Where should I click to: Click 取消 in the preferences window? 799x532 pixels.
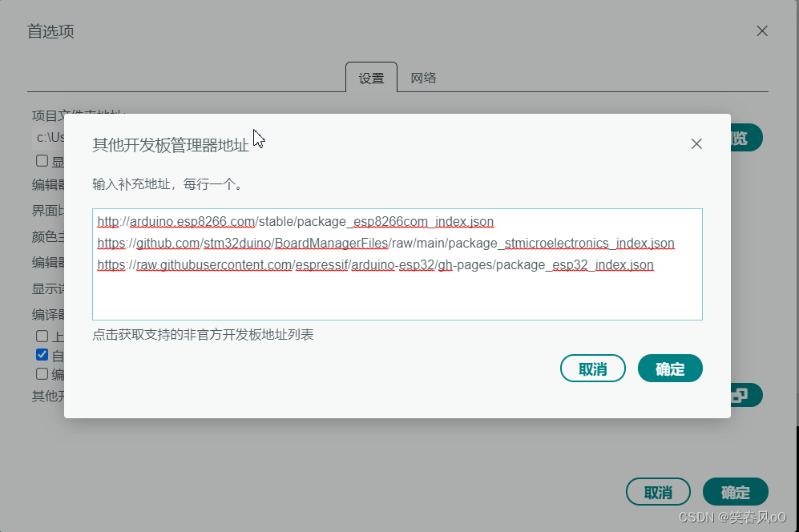tap(658, 492)
